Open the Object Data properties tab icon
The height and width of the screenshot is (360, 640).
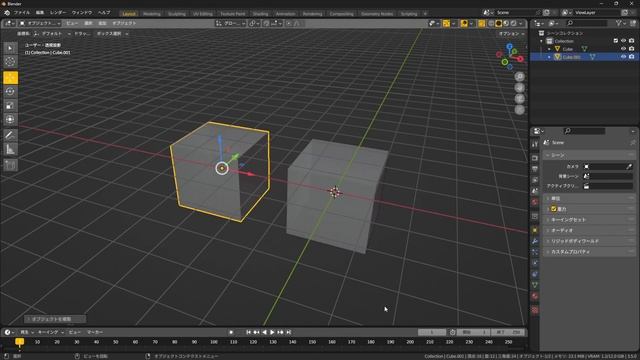[535, 285]
